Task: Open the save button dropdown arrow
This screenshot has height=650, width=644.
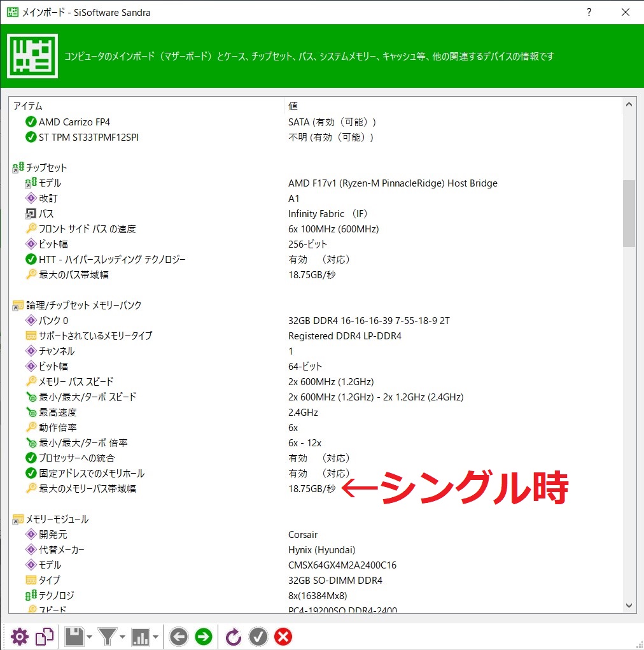Action: [x=89, y=637]
